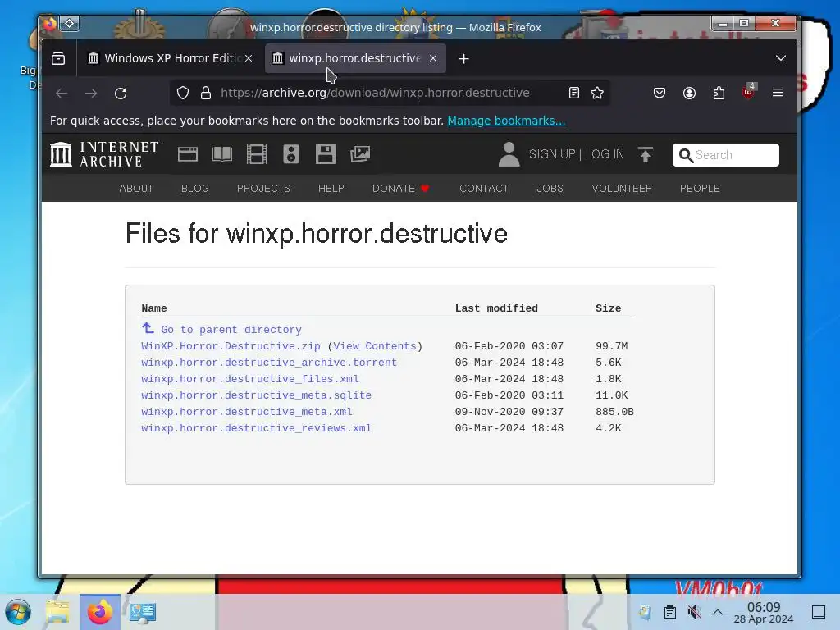Open winxp.horror.destructive_archive.torrent link
The width and height of the screenshot is (840, 630).
pos(269,363)
